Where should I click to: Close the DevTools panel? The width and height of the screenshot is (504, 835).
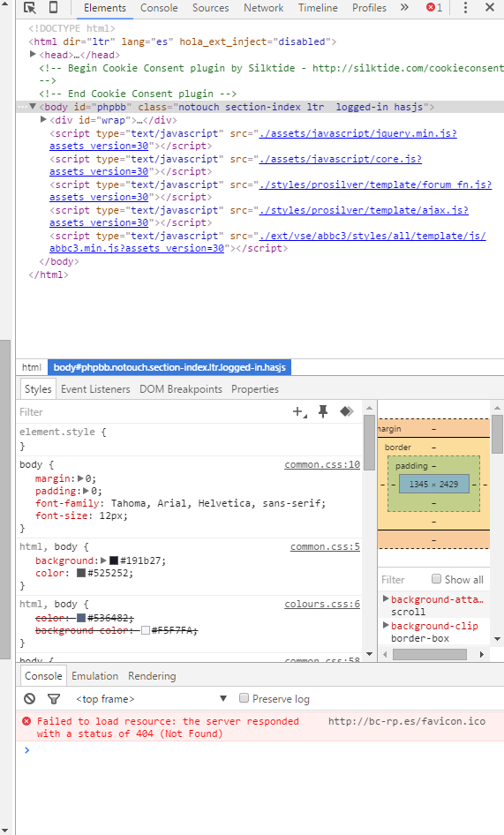[490, 7]
